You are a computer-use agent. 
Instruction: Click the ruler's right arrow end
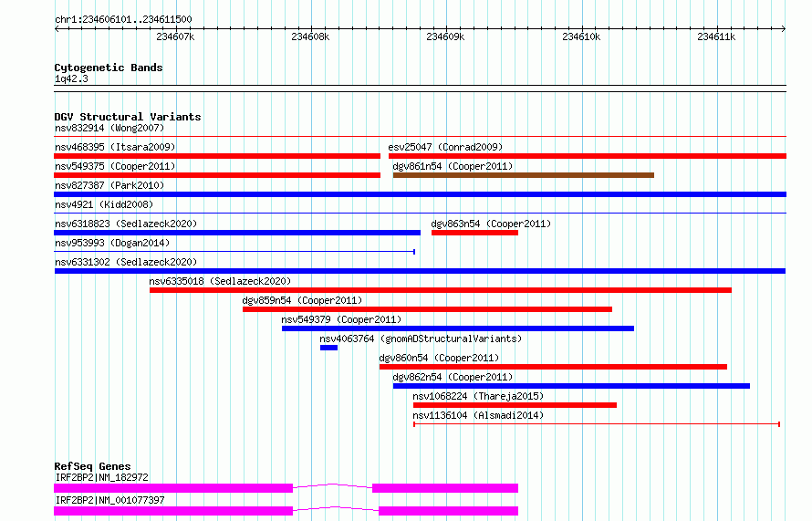tap(784, 28)
